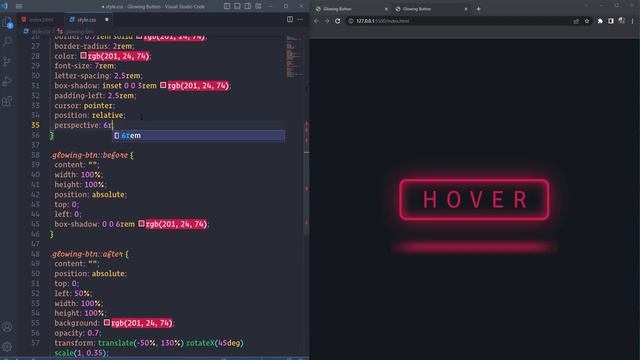Close the second Glowing Button browser tab
This screenshot has width=640, height=360.
tap(466, 9)
